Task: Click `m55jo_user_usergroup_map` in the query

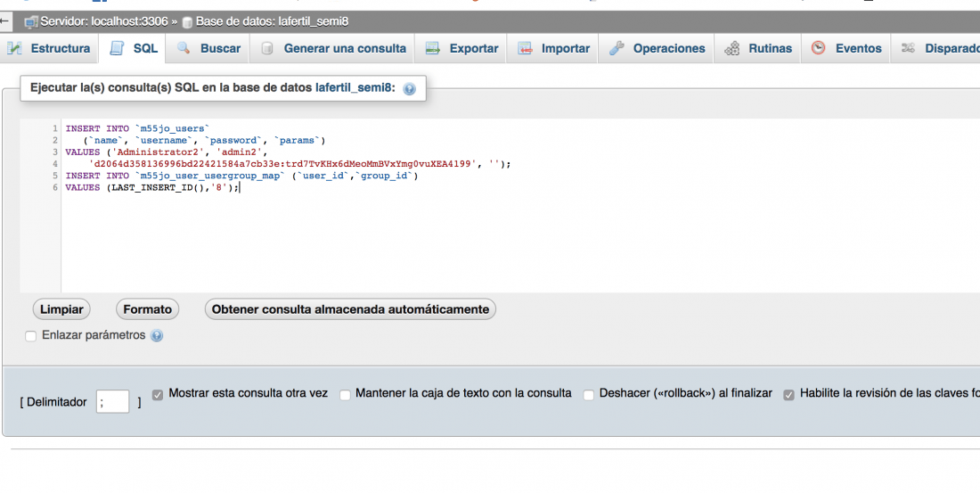Action: pyautogui.click(x=209, y=176)
